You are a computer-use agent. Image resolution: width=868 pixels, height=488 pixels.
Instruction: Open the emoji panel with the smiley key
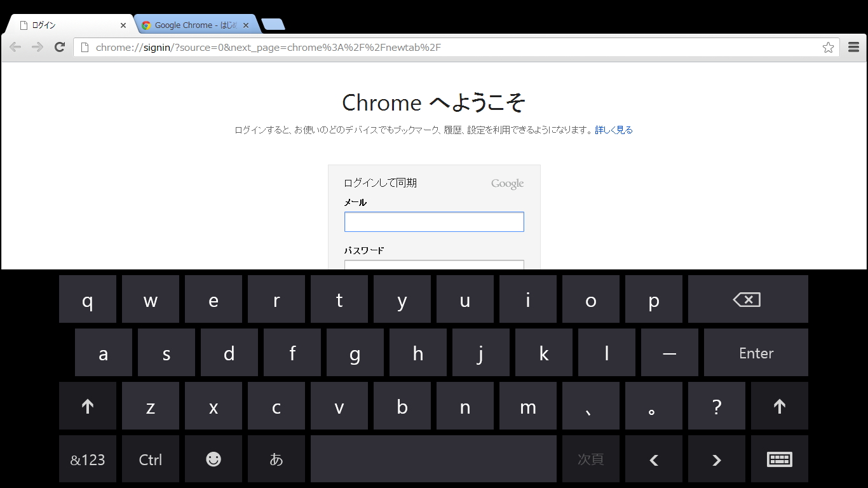coord(214,459)
